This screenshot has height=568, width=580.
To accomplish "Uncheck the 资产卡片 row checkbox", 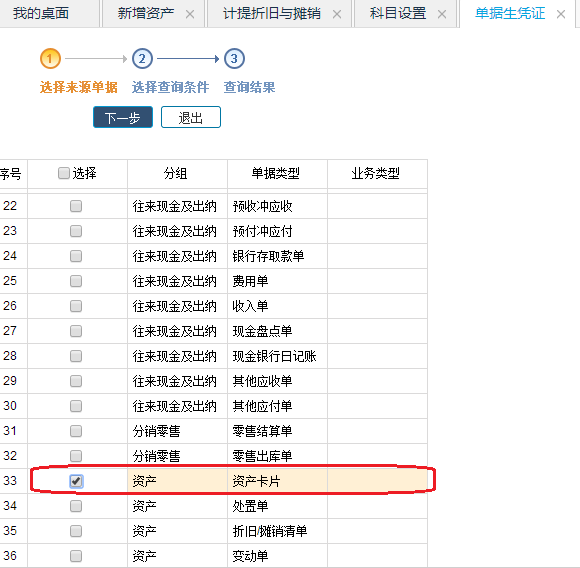I will coord(76,481).
